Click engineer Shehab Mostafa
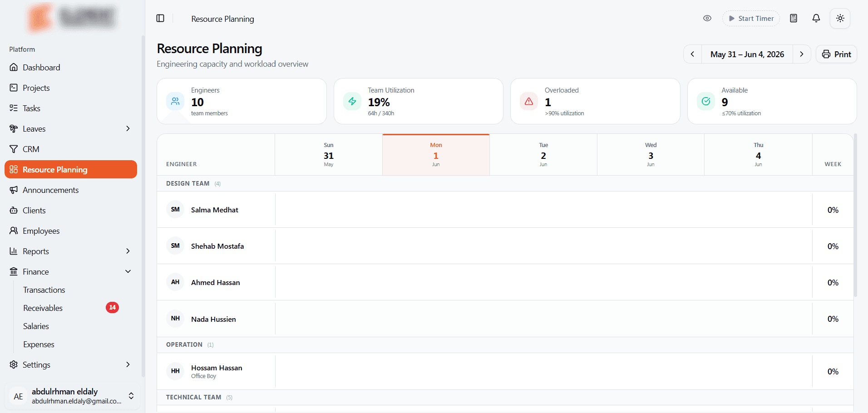This screenshot has width=868, height=413. point(217,246)
